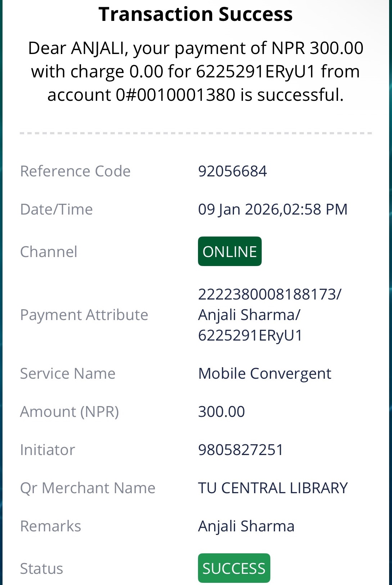Click the Payment Attribute label

point(84,315)
